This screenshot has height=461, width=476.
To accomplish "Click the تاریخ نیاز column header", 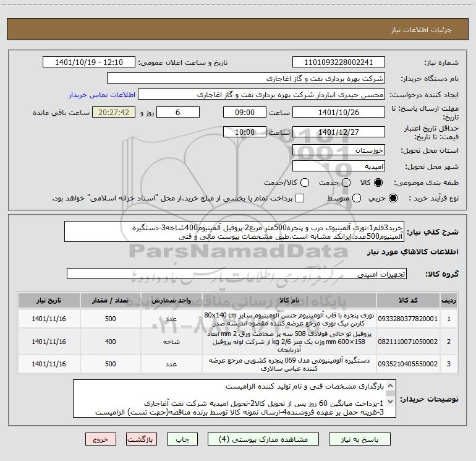I will click(49, 300).
